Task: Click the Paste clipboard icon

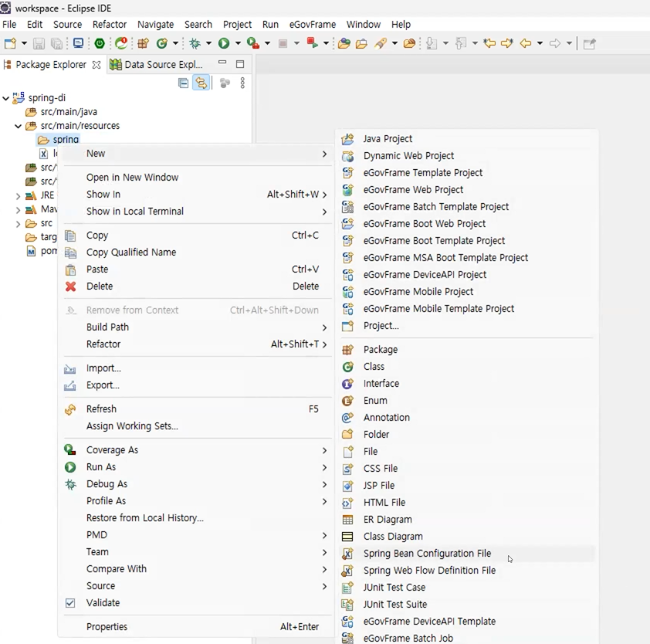Action: (70, 269)
